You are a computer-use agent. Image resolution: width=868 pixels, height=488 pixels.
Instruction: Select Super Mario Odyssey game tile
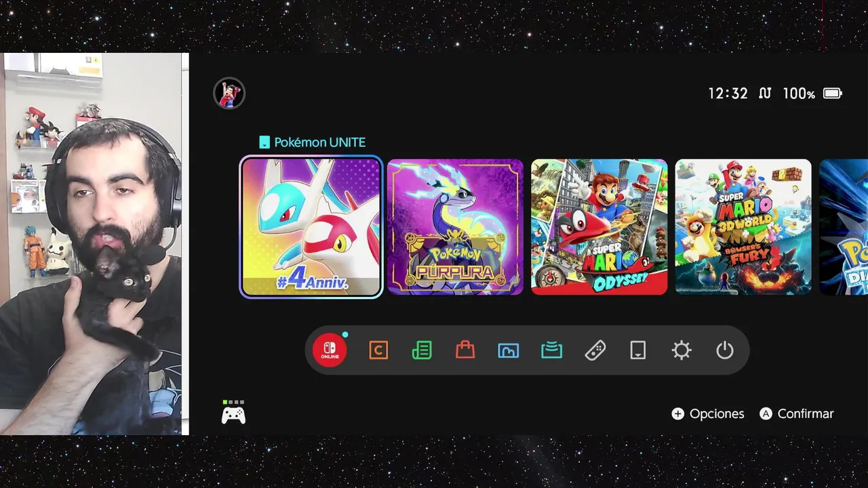(599, 227)
